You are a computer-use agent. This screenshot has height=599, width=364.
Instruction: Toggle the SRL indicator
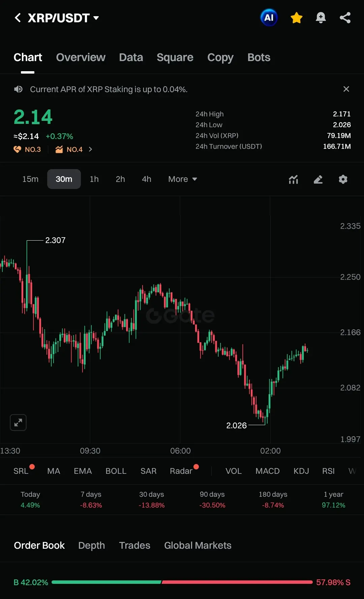[x=21, y=471]
